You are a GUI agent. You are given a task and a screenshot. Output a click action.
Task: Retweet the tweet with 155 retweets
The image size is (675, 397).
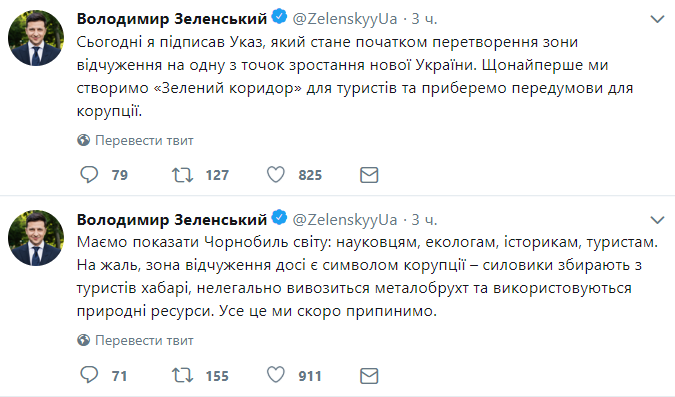183,375
